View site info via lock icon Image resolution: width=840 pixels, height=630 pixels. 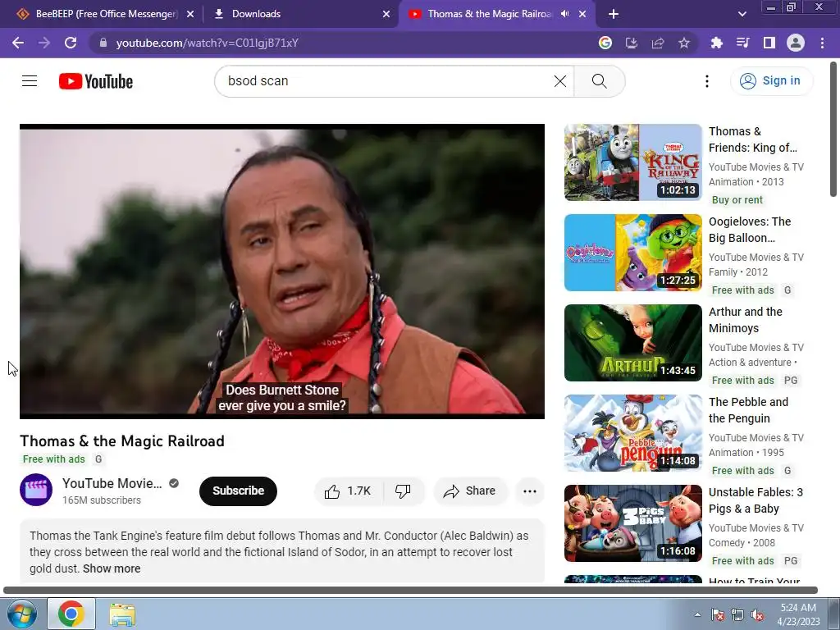pyautogui.click(x=103, y=43)
